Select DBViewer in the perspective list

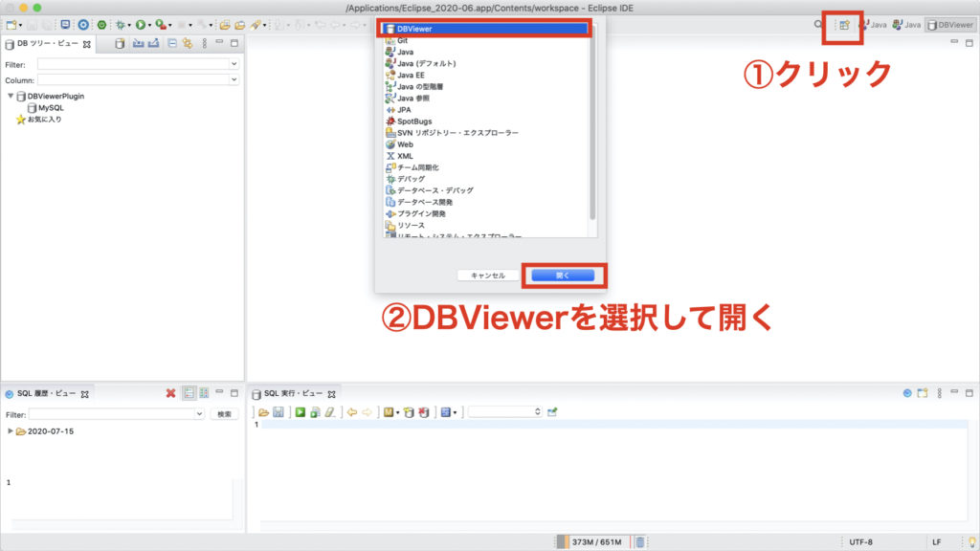click(485, 29)
